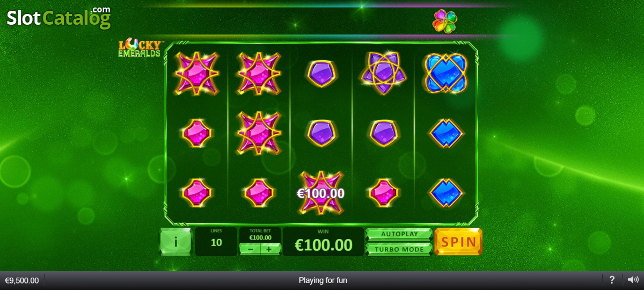The width and height of the screenshot is (644, 290).
Task: Open help with the question mark icon
Action: (x=612, y=280)
